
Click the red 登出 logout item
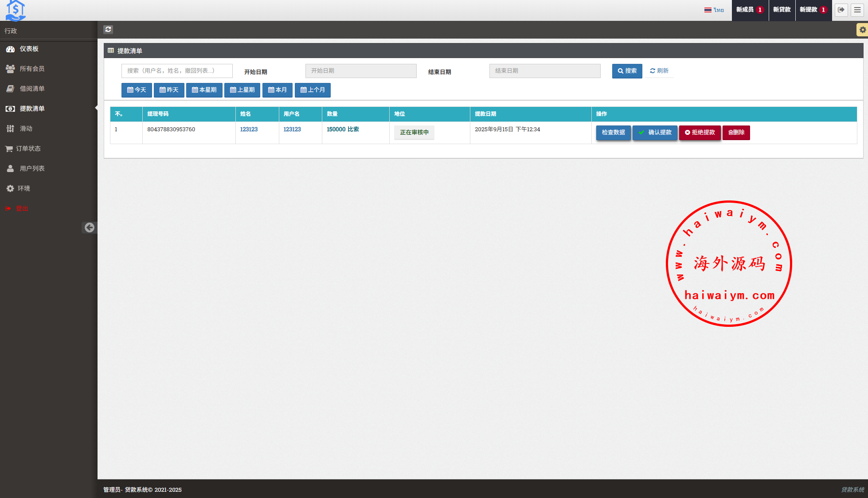22,208
